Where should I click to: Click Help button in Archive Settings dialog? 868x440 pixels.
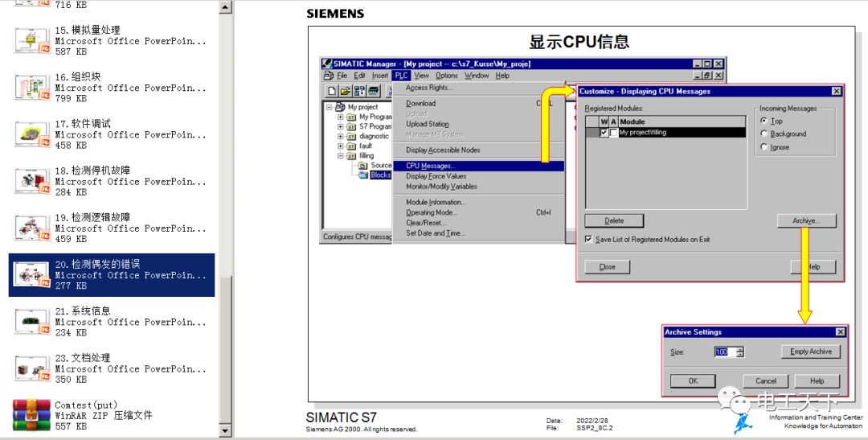click(817, 380)
